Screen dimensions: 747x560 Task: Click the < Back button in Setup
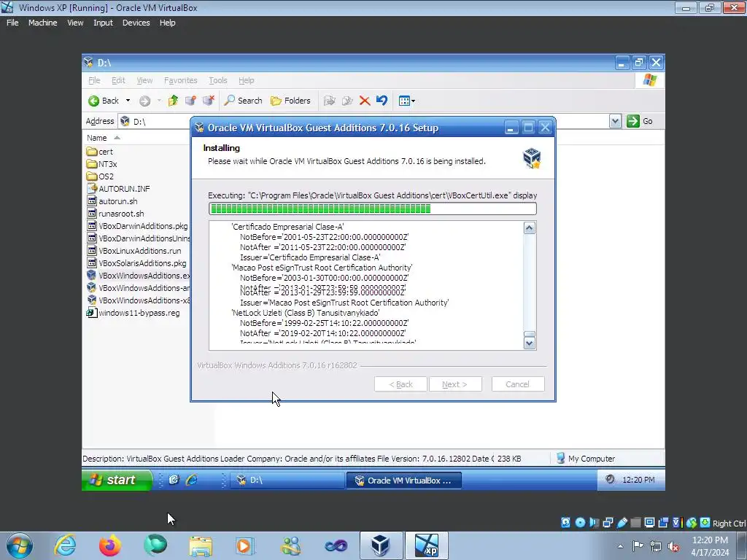point(400,384)
